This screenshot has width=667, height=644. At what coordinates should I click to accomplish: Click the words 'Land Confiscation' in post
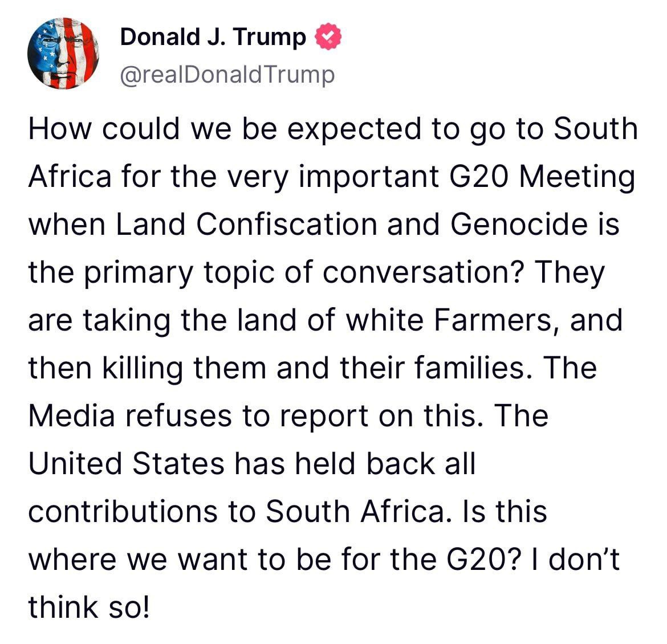click(247, 224)
